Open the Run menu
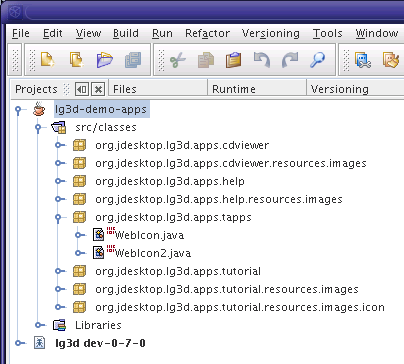 tap(162, 33)
